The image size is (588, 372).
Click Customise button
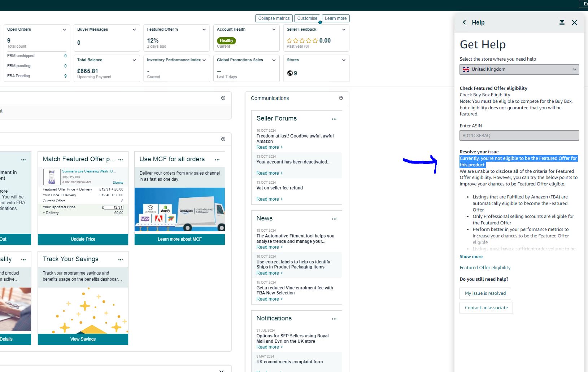click(x=307, y=18)
